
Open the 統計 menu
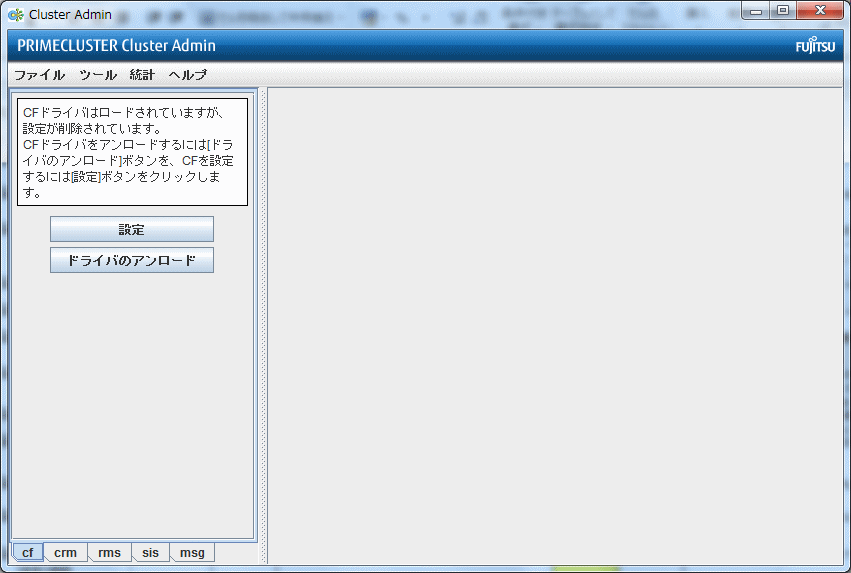point(142,75)
